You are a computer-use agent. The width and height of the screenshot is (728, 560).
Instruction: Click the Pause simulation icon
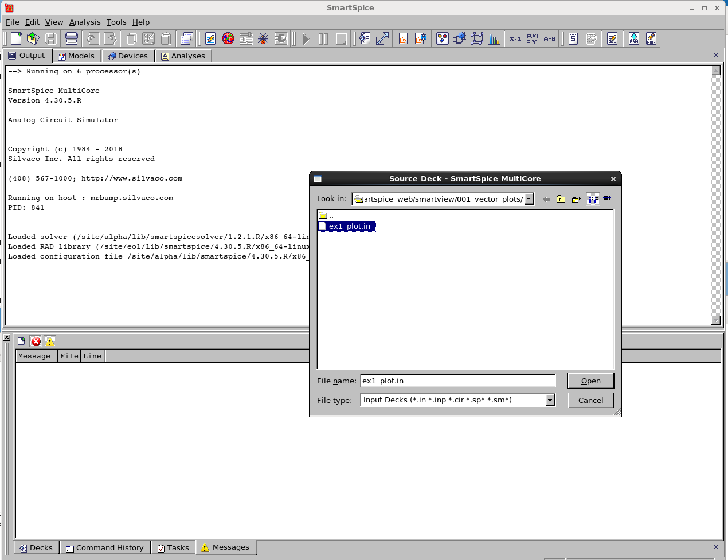tap(323, 38)
